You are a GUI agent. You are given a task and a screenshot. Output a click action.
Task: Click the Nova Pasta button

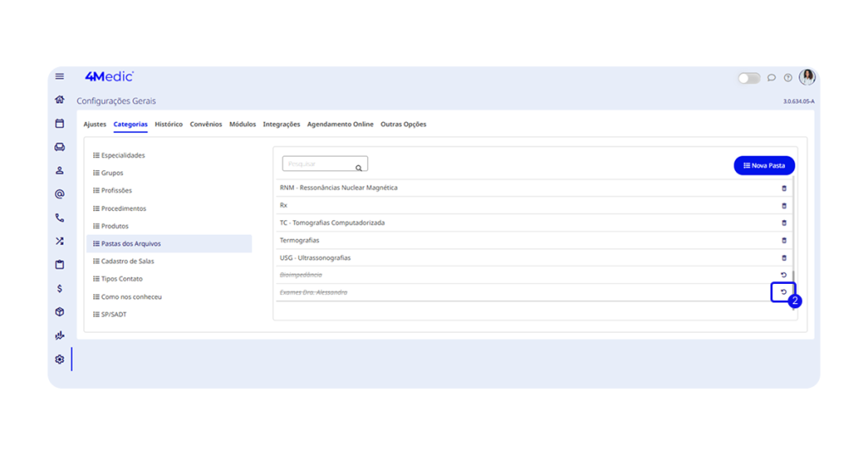(764, 166)
